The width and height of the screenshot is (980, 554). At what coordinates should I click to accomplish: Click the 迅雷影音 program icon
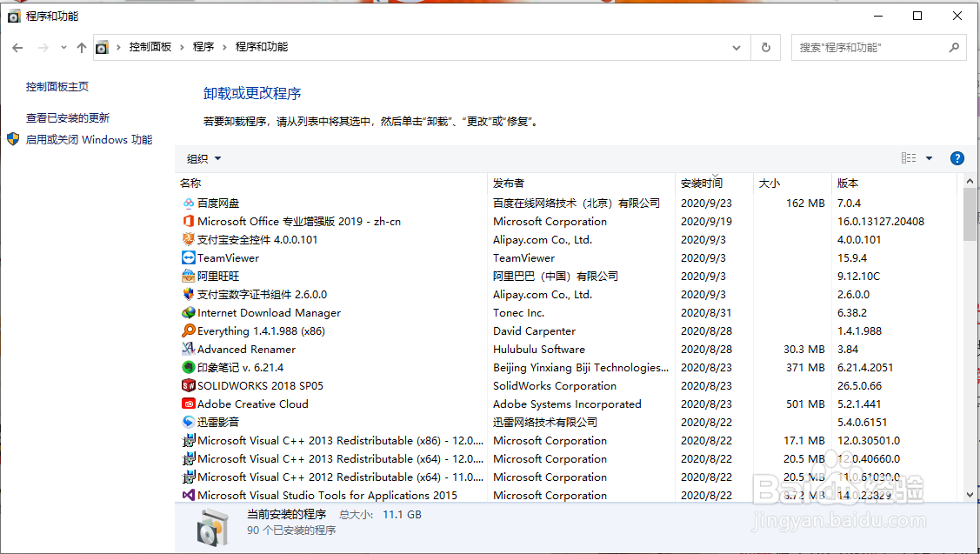coord(188,422)
